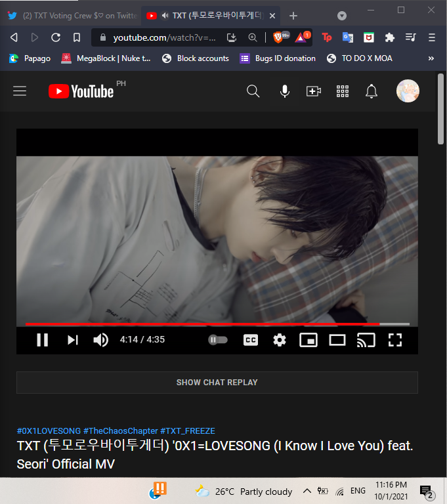
Task: Open Brave Shields lion icon
Action: [x=278, y=37]
